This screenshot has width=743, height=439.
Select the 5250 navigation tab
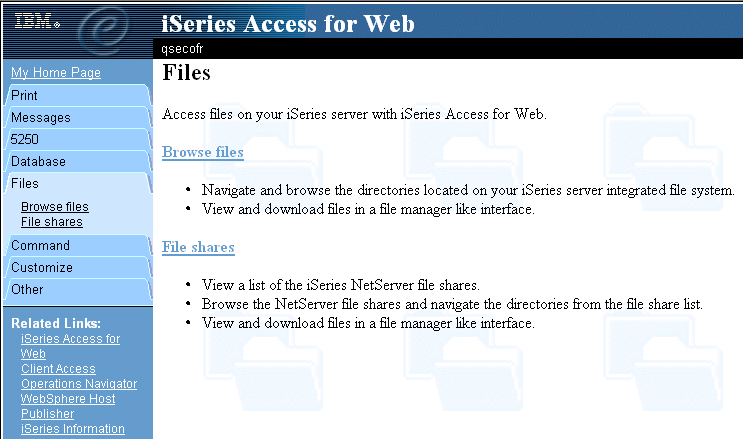pos(78,139)
